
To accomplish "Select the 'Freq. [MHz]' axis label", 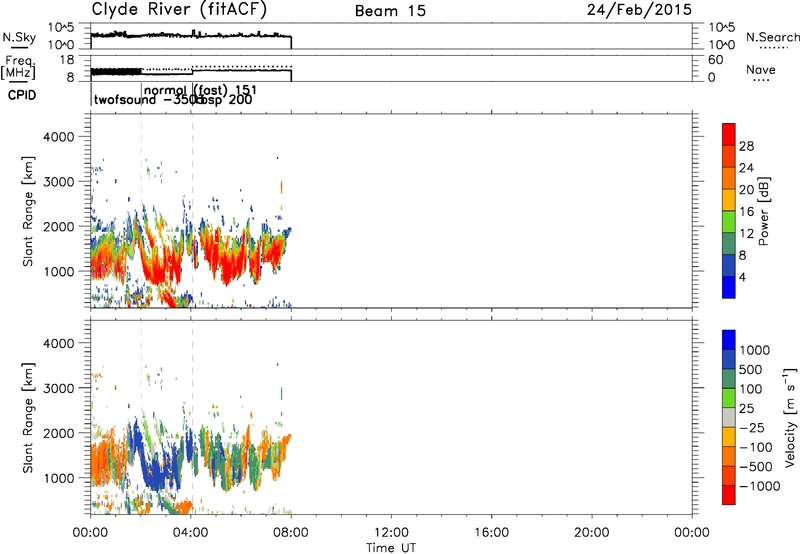I will click(x=18, y=68).
